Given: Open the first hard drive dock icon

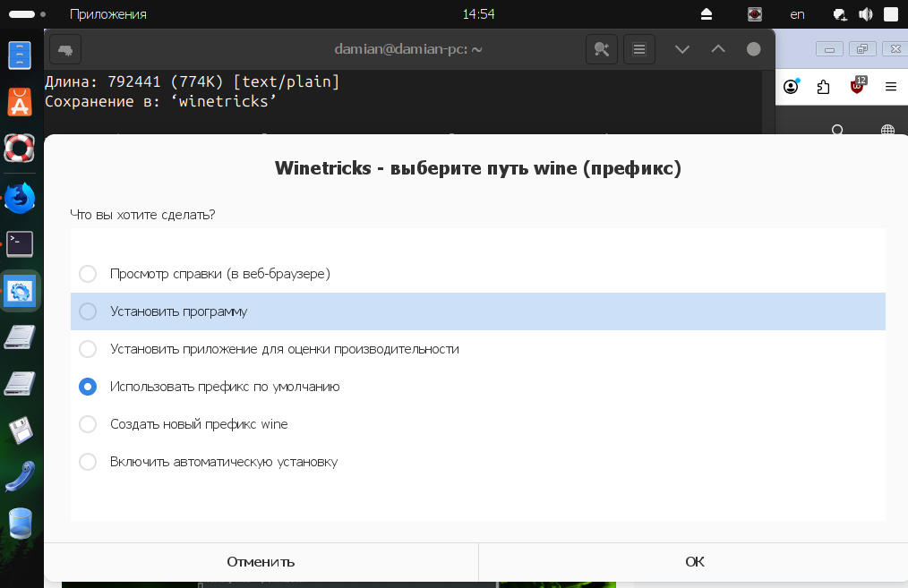Looking at the screenshot, I should point(20,337).
